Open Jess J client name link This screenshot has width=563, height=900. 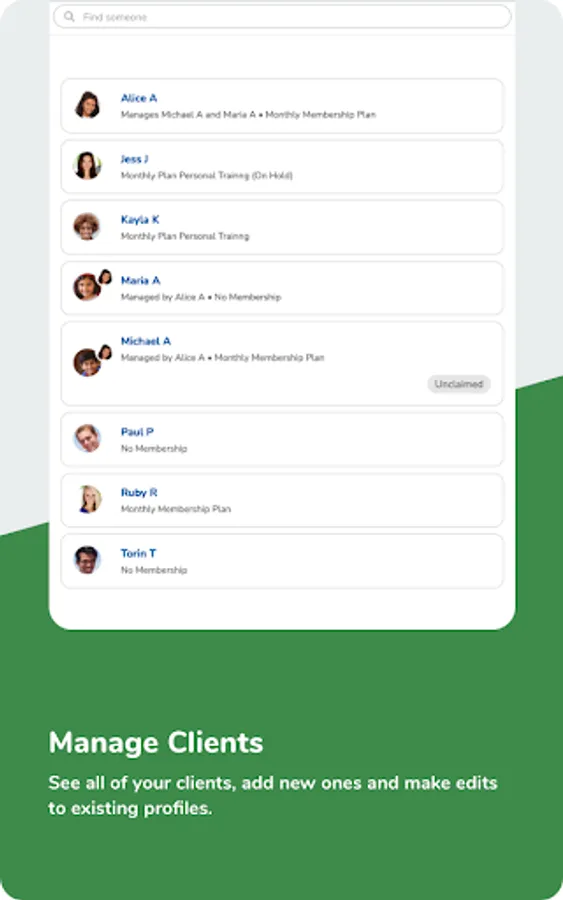point(134,159)
